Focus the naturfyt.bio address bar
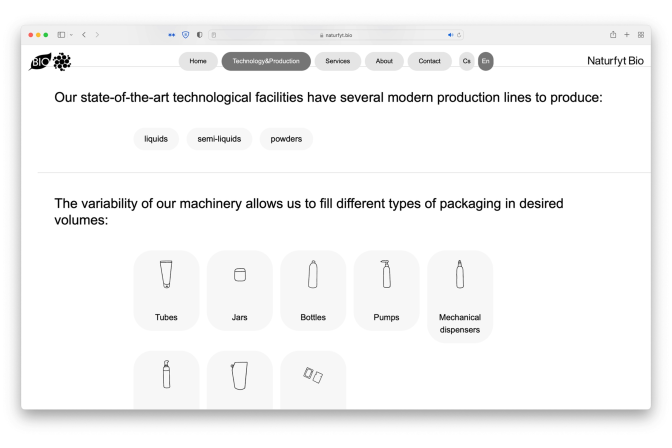The width and height of the screenshot is (672, 448). pyautogui.click(x=336, y=35)
